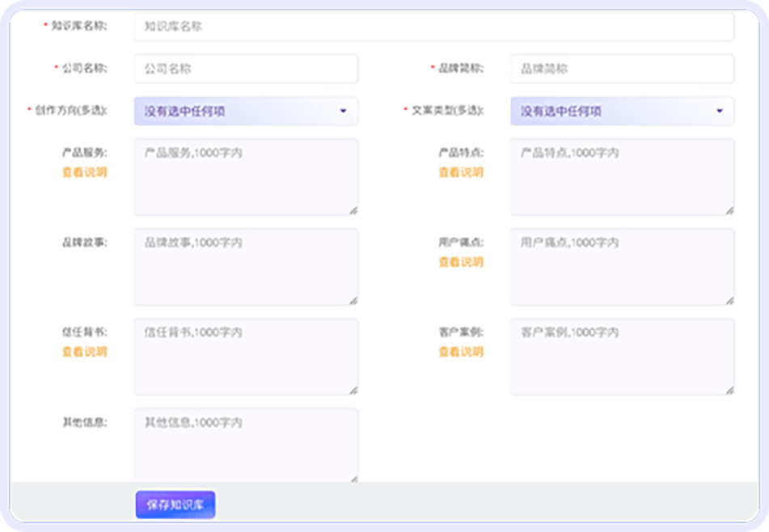Image resolution: width=769 pixels, height=532 pixels.
Task: Click the 产品服务 text area
Action: (x=246, y=177)
